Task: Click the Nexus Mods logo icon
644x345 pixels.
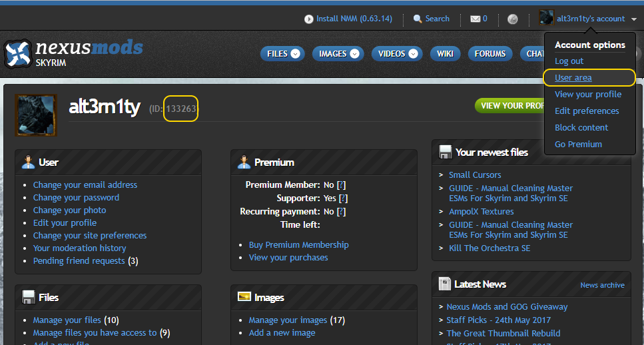Action: pos(18,54)
